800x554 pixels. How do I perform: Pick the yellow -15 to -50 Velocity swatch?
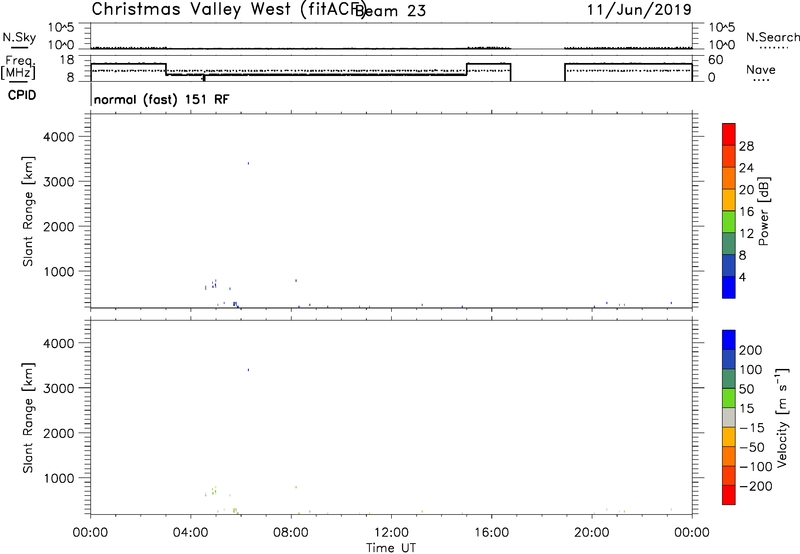pyautogui.click(x=729, y=437)
